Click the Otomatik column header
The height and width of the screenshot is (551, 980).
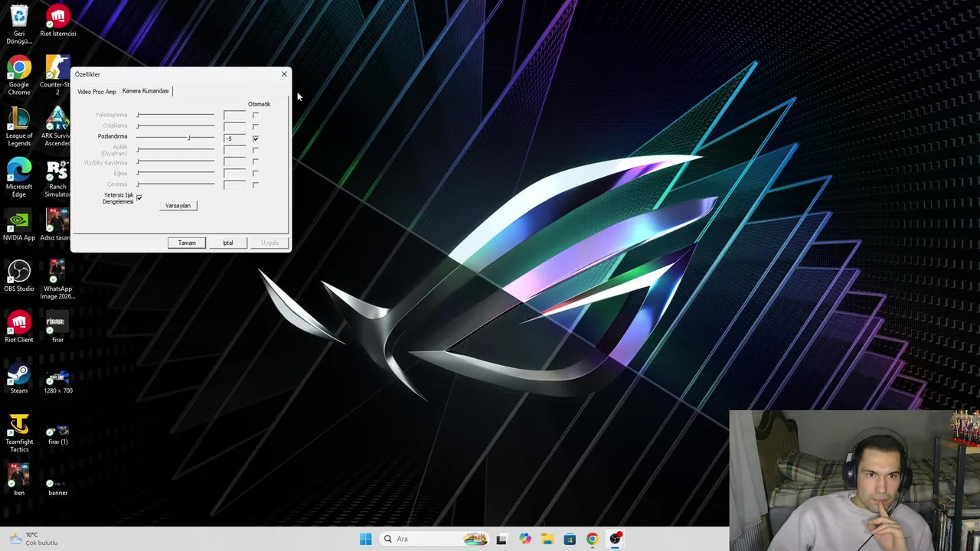pos(259,104)
